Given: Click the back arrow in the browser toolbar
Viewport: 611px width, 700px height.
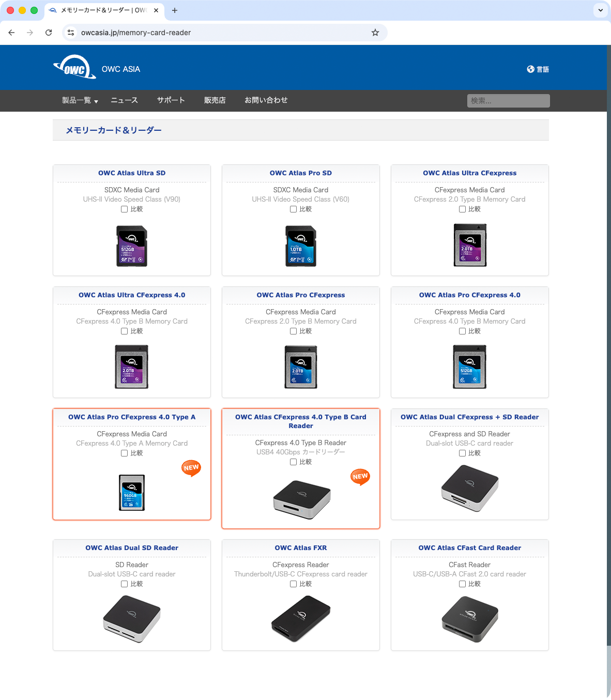Looking at the screenshot, I should (x=11, y=32).
